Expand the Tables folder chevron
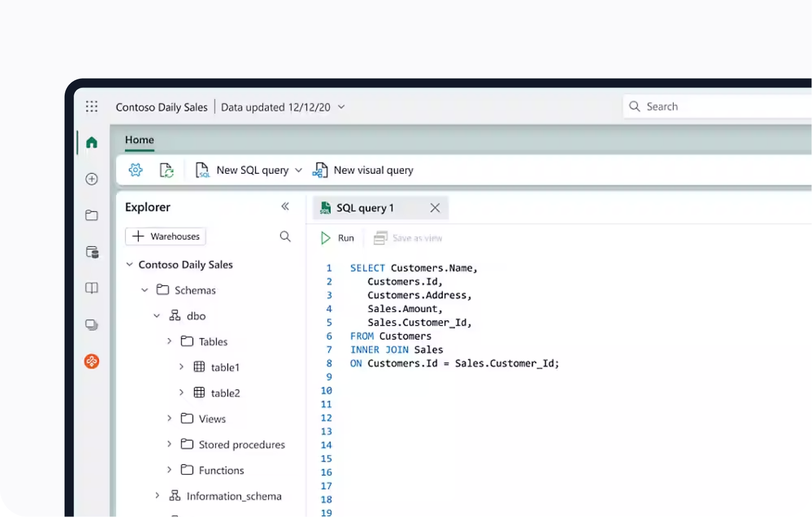 [x=169, y=341]
